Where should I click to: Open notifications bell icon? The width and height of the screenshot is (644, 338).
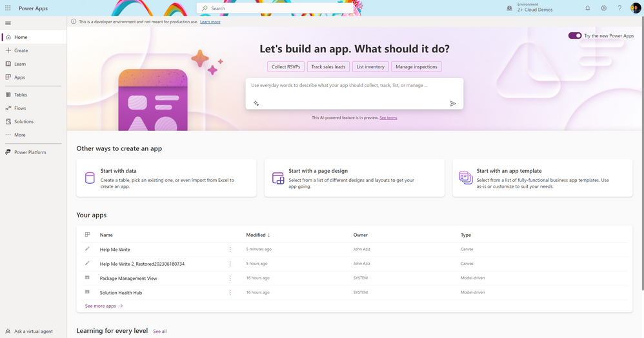tap(588, 8)
